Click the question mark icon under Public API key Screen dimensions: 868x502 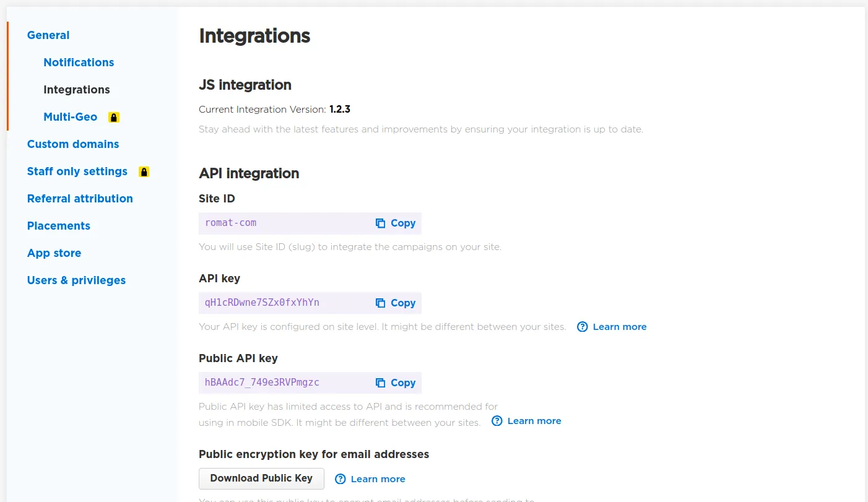click(x=497, y=421)
